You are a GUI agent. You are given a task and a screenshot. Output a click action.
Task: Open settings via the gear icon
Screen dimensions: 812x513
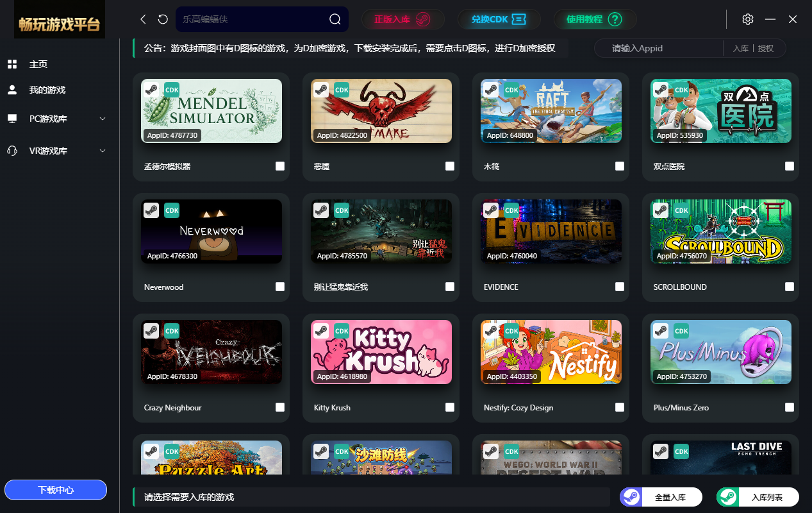coord(748,19)
